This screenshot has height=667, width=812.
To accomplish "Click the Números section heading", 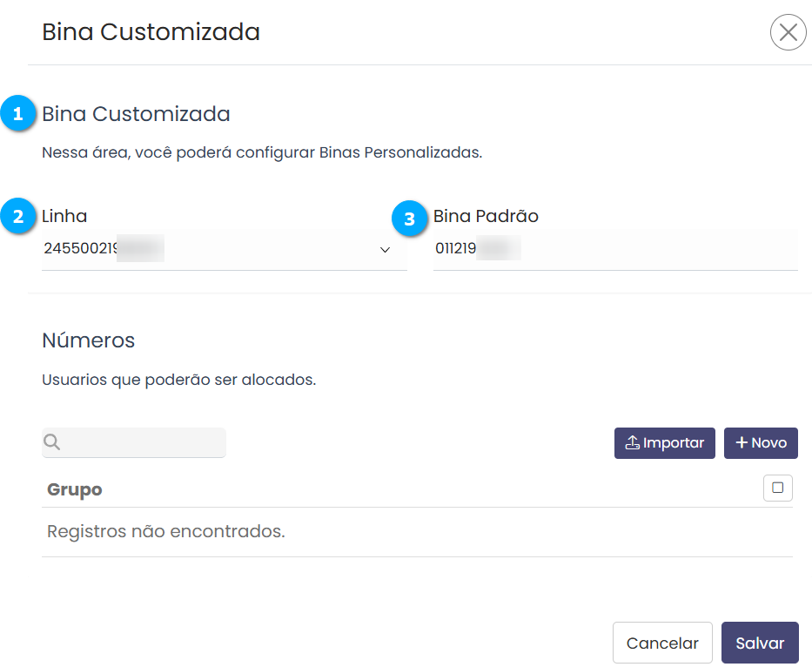I will tap(89, 340).
